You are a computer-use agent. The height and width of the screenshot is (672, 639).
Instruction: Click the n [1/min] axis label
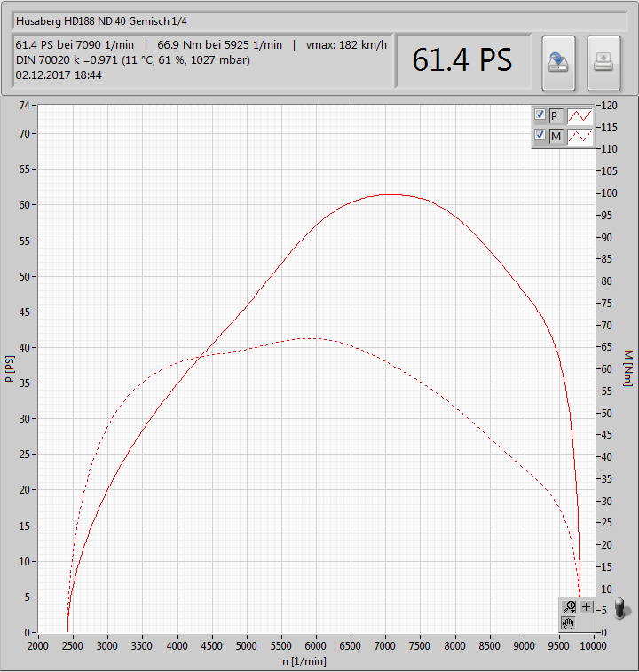304,661
